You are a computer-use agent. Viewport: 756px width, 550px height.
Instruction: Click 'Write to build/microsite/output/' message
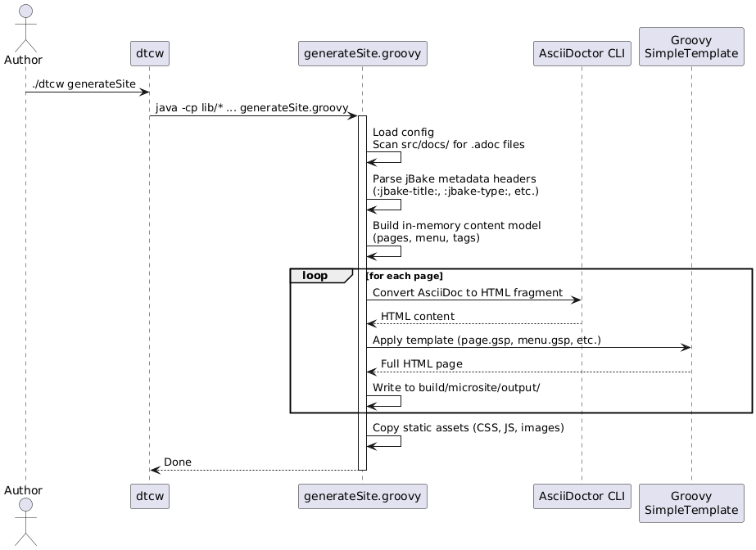pos(456,388)
